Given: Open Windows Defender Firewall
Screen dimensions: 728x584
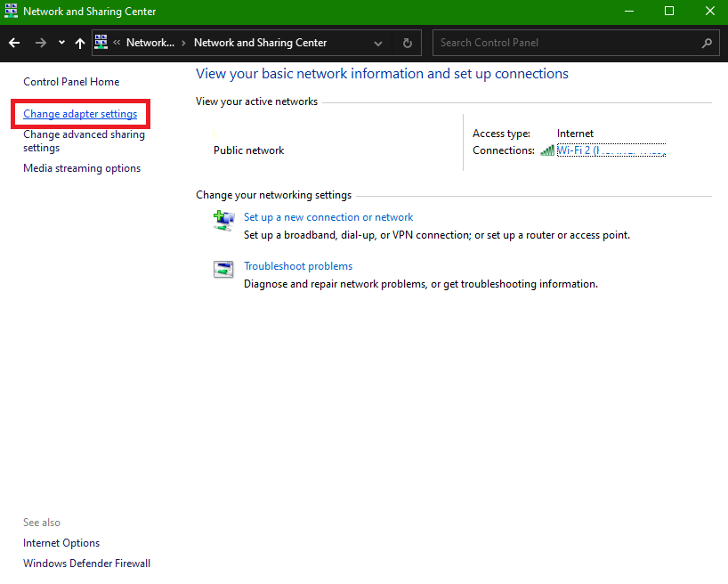Looking at the screenshot, I should coord(85,563).
